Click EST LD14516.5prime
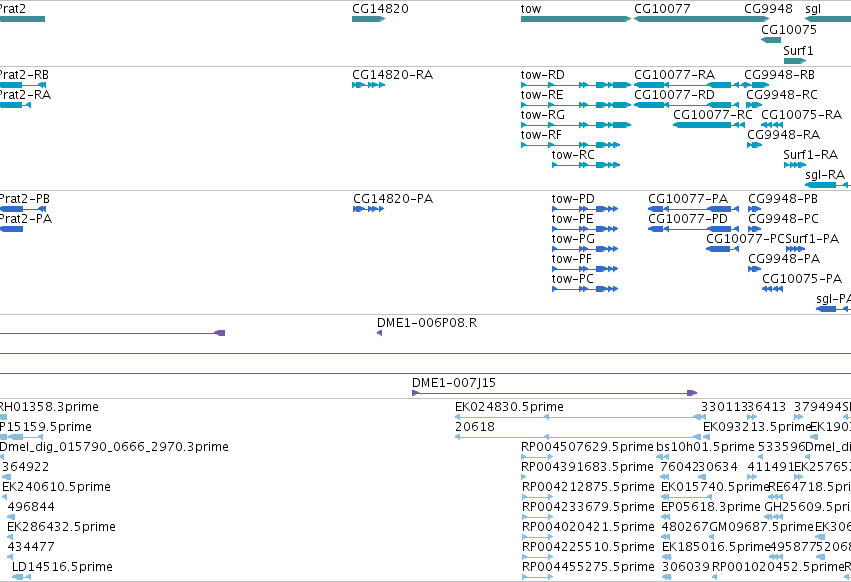The height and width of the screenshot is (582, 851). click(x=21, y=577)
